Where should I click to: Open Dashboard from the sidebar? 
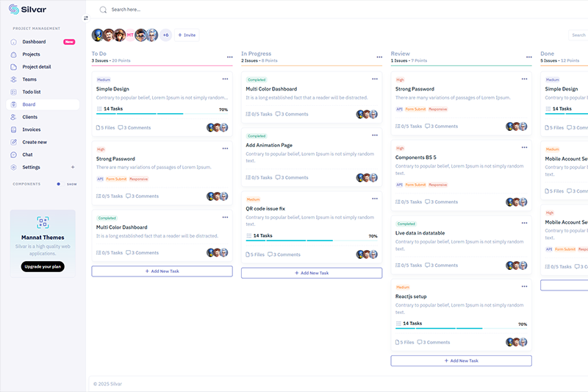[x=34, y=42]
